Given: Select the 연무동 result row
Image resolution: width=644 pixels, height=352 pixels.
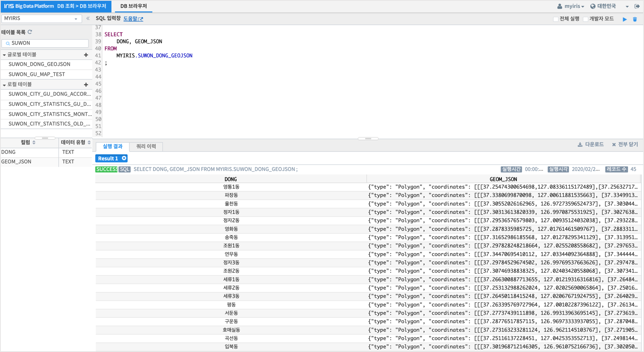Looking at the screenshot, I should pyautogui.click(x=368, y=254).
